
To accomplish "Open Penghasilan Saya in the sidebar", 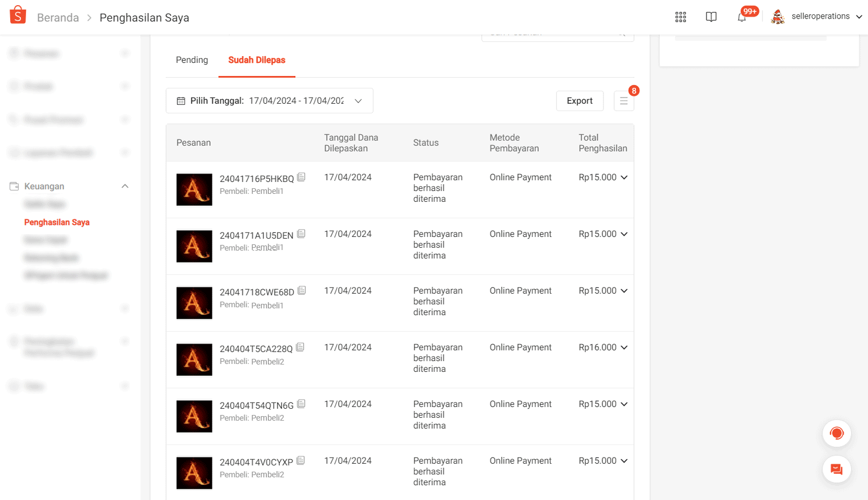I will point(57,222).
